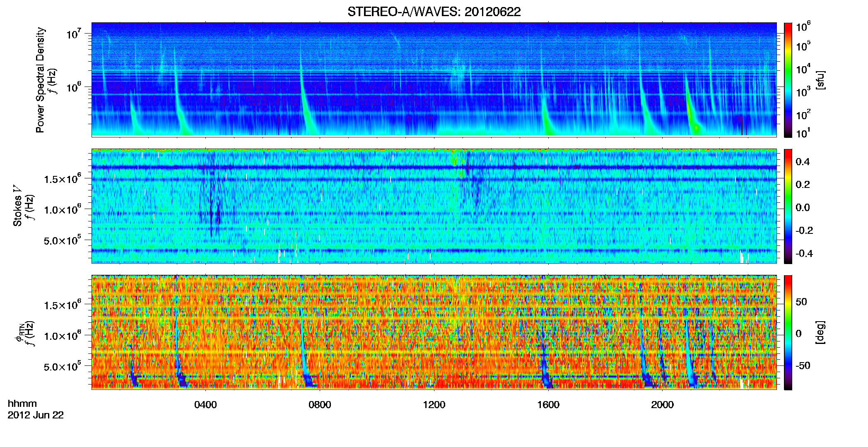Click the -50 label on degrees color bar
This screenshot has width=868, height=447.
[803, 365]
